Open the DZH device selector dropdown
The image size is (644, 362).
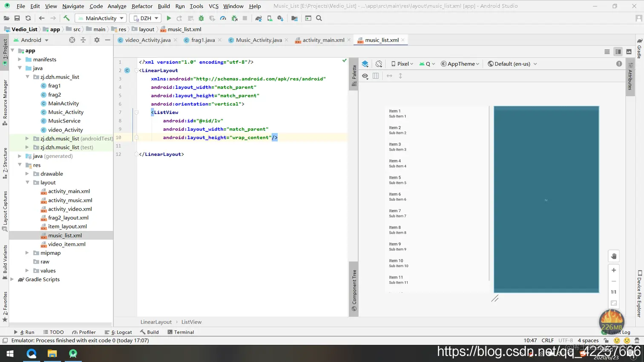pos(146,18)
